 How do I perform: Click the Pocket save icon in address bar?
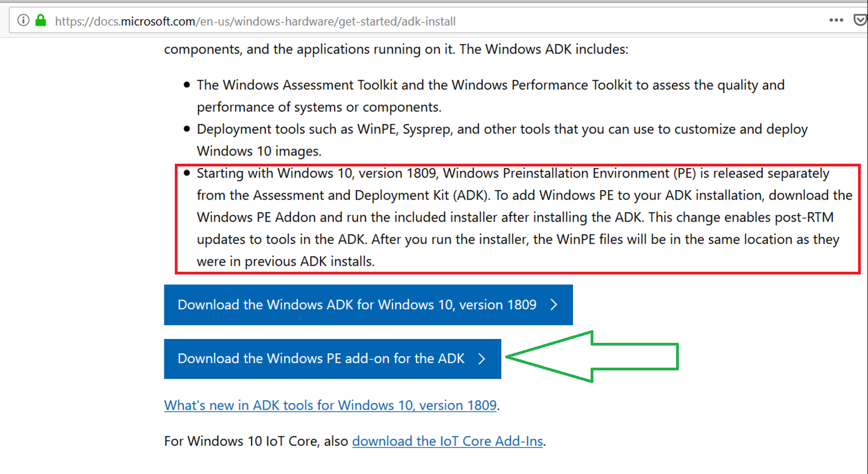coord(860,20)
